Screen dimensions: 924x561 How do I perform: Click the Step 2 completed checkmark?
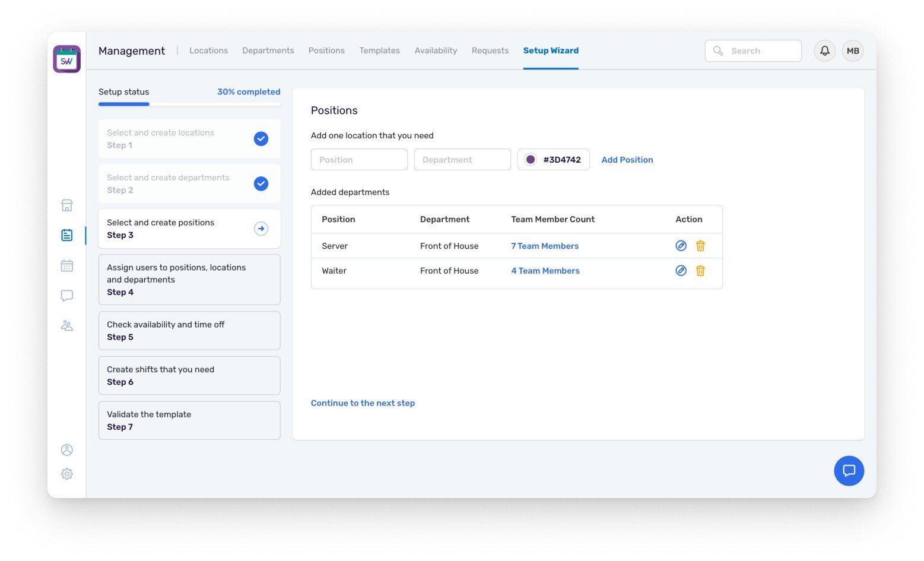coord(261,184)
